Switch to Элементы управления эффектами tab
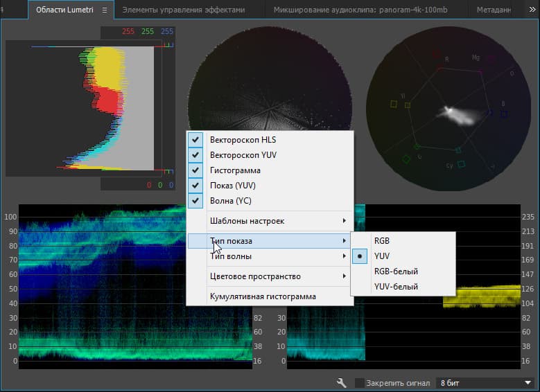Screen dimensions: 540x392 point(184,10)
